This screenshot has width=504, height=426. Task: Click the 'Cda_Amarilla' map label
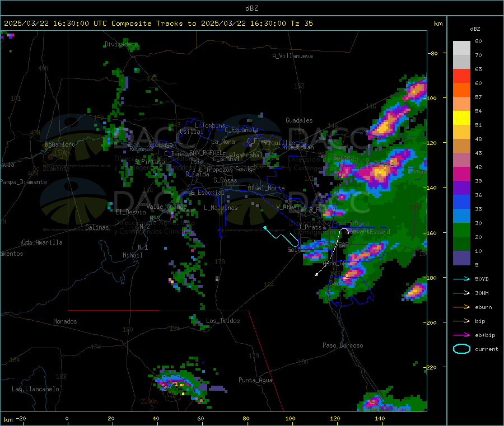pyautogui.click(x=42, y=242)
